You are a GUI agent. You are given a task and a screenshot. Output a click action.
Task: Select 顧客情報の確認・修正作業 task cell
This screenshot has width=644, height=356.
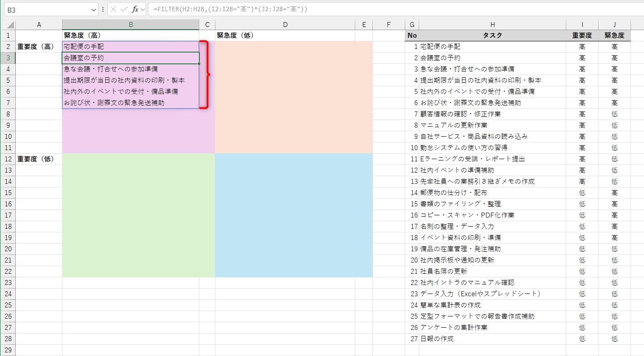pos(492,114)
